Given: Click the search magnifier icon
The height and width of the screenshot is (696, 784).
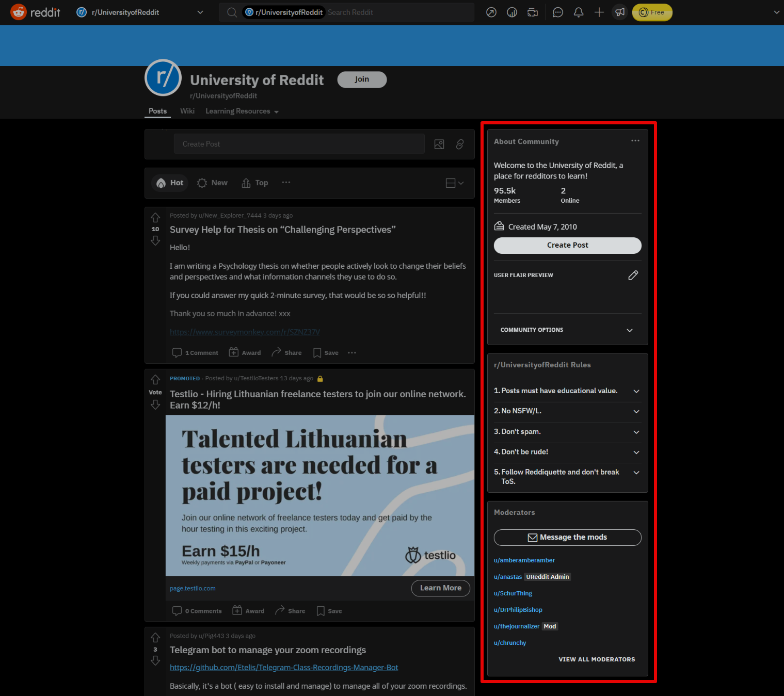Looking at the screenshot, I should (x=232, y=12).
